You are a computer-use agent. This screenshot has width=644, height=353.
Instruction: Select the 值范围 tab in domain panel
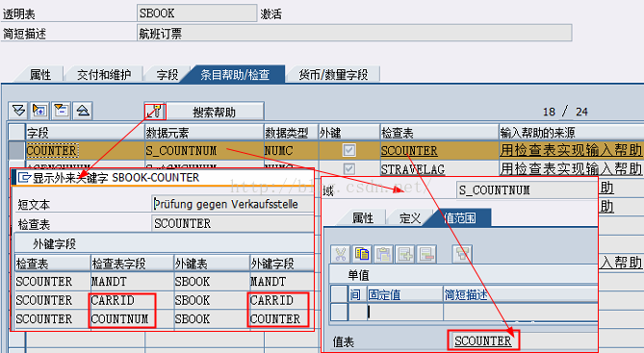[460, 218]
